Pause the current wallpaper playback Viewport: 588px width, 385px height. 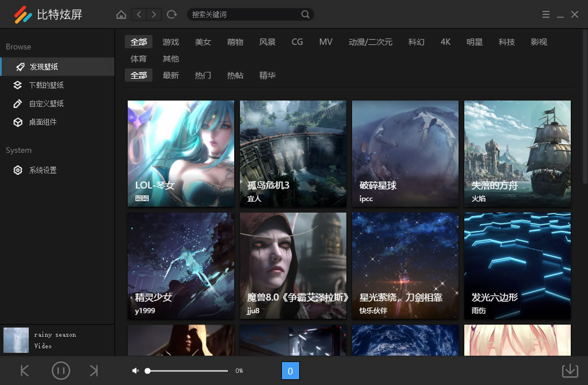61,371
